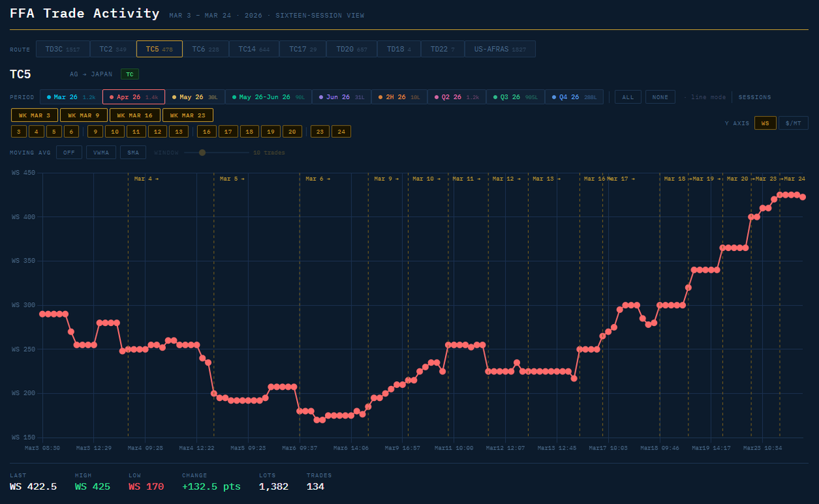Image resolution: width=819 pixels, height=504 pixels.
Task: Open the TC2 route tab
Action: [x=113, y=49]
